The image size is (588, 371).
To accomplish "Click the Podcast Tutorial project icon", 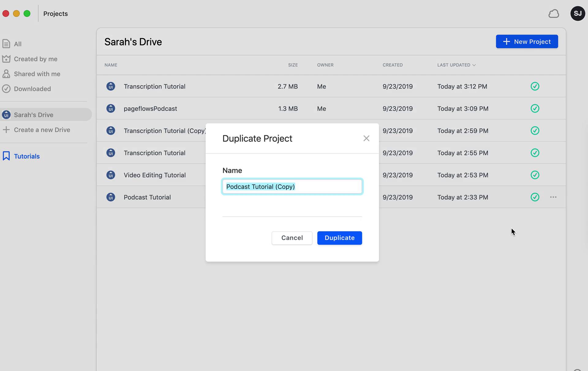I will [x=111, y=197].
